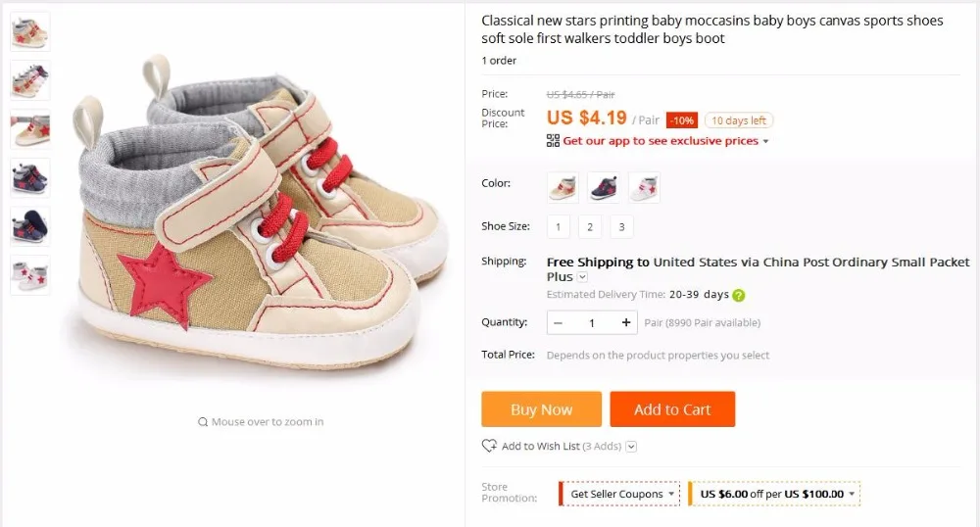
Task: Click the green delivery time help icon
Action: pyautogui.click(x=739, y=296)
